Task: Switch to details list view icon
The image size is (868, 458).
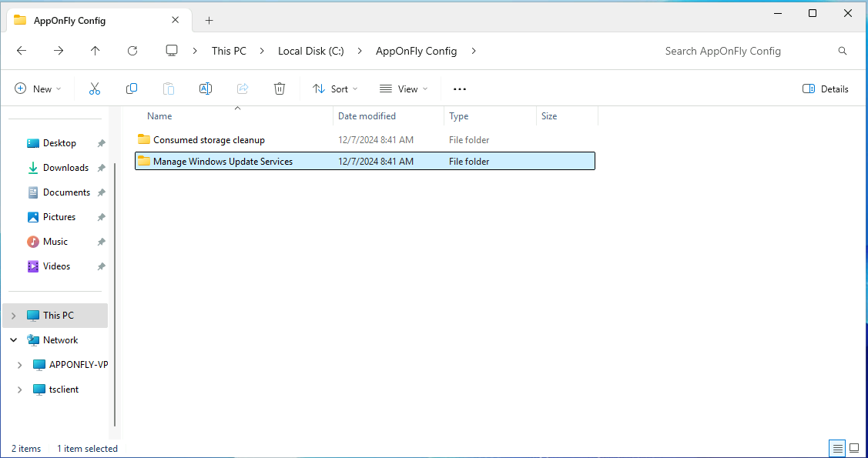Action: tap(836, 448)
